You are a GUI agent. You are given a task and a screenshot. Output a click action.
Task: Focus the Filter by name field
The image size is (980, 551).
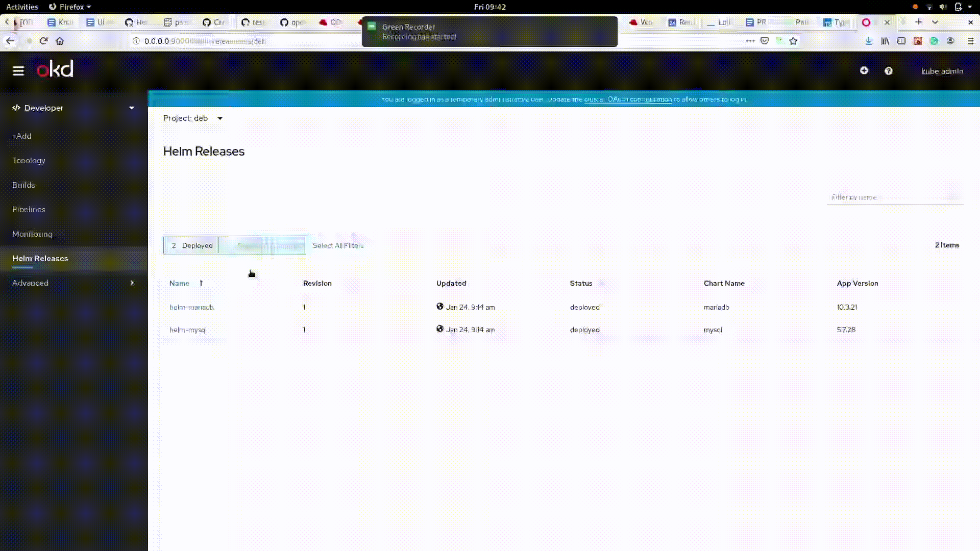pyautogui.click(x=894, y=197)
